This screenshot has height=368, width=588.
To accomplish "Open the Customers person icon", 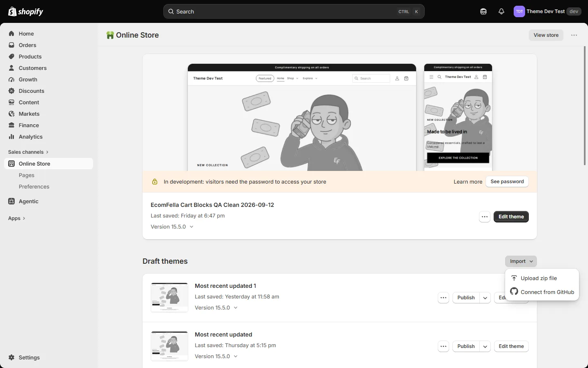I will tap(11, 68).
